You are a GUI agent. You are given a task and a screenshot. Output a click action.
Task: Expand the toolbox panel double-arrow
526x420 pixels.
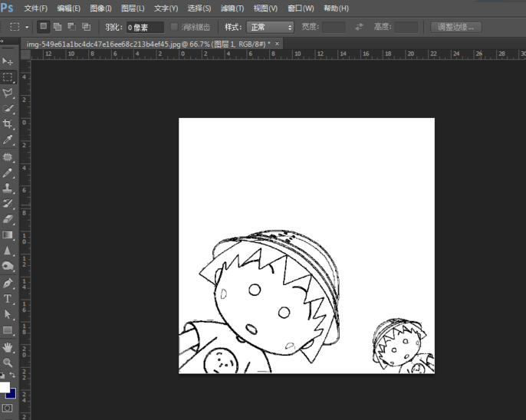2,41
